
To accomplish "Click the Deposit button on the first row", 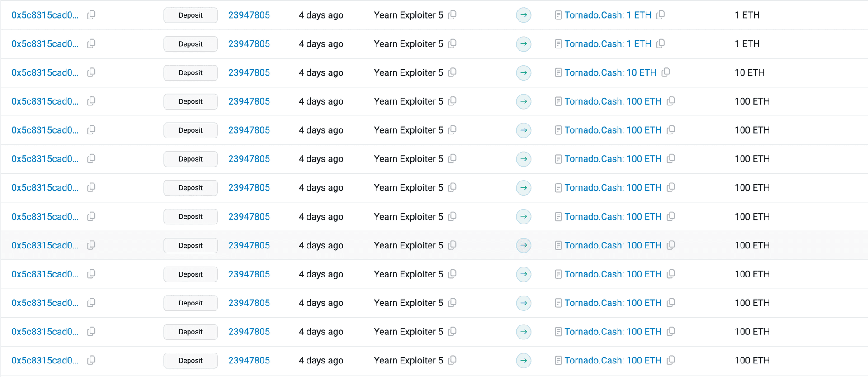I will pyautogui.click(x=190, y=15).
